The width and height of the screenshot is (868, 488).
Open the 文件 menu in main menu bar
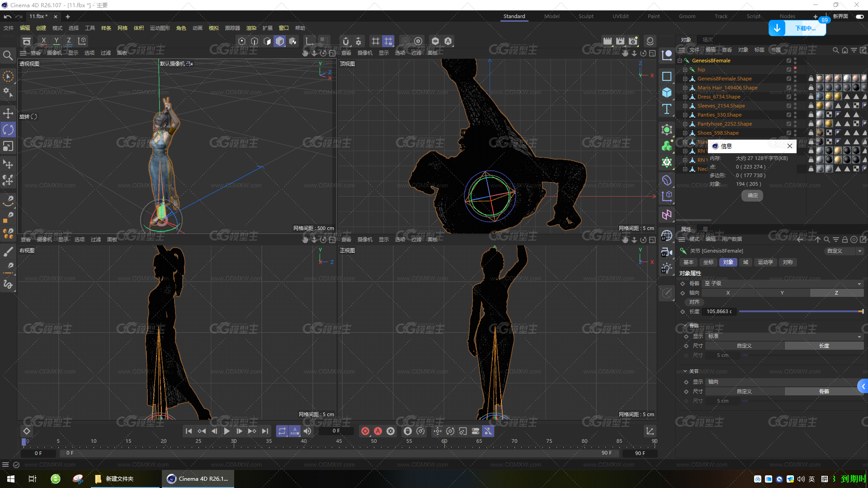pos(9,28)
